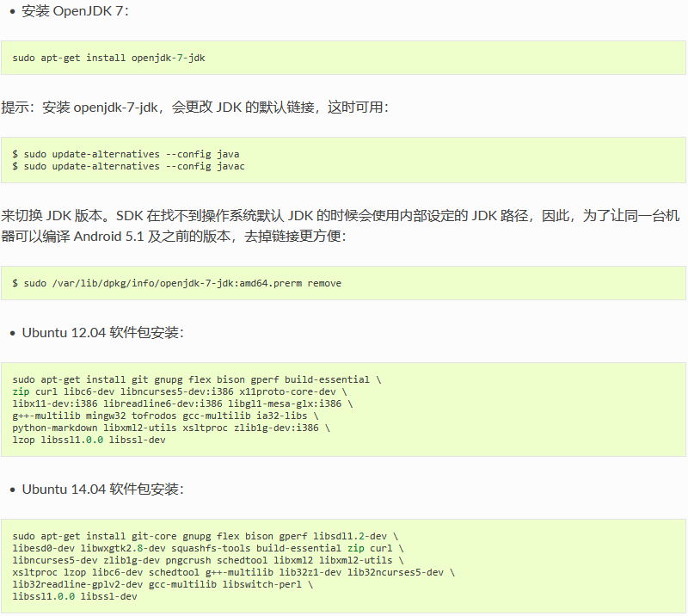
Task: Select the 'openjdk-7-jdk:amd64.prerm remove' command
Action: [177, 283]
